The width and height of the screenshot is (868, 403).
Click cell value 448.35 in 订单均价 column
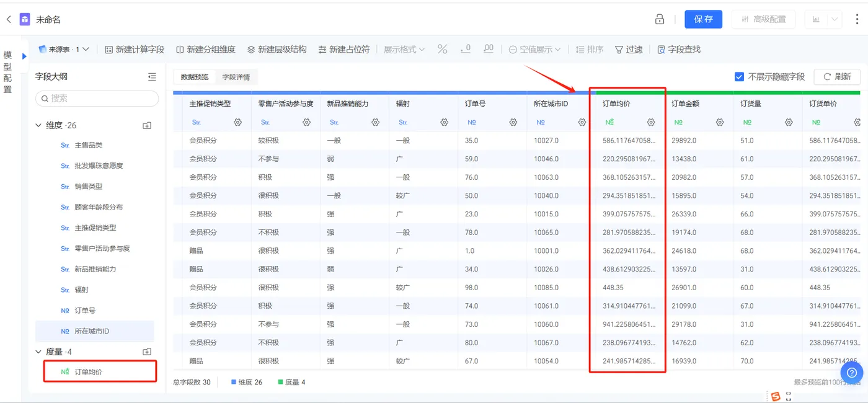pyautogui.click(x=613, y=288)
